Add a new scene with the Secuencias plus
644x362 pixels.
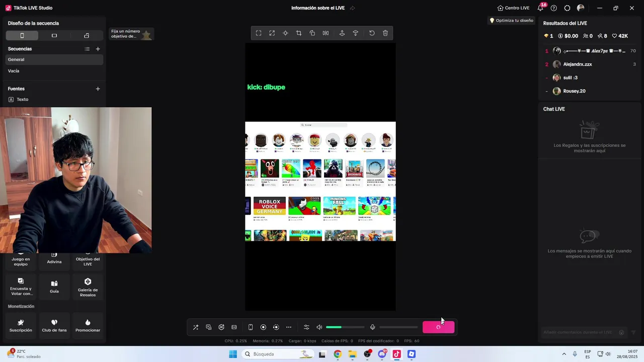tap(98, 49)
